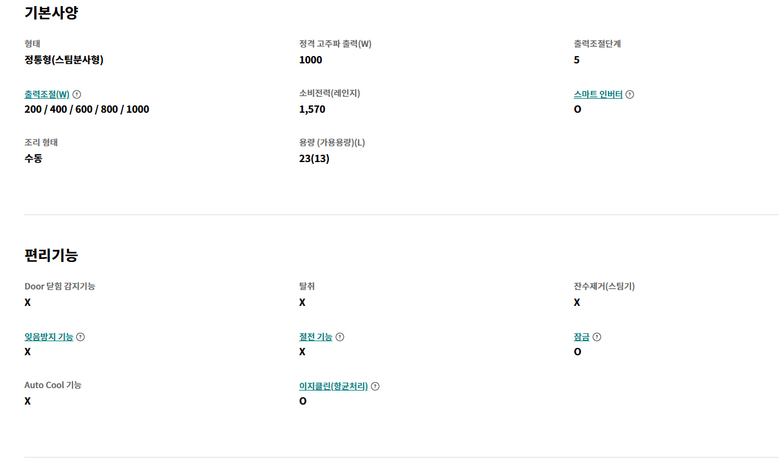The height and width of the screenshot is (460, 779).
Task: Open the tooltip icon beside 잊음방지 기능
Action: [80, 337]
